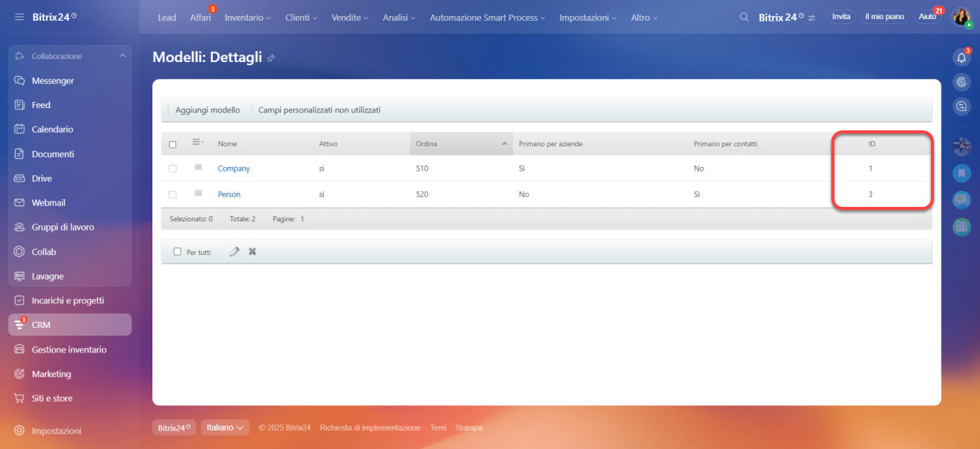This screenshot has height=449, width=980.
Task: Open the Messenger sidebar icon
Action: [x=20, y=80]
